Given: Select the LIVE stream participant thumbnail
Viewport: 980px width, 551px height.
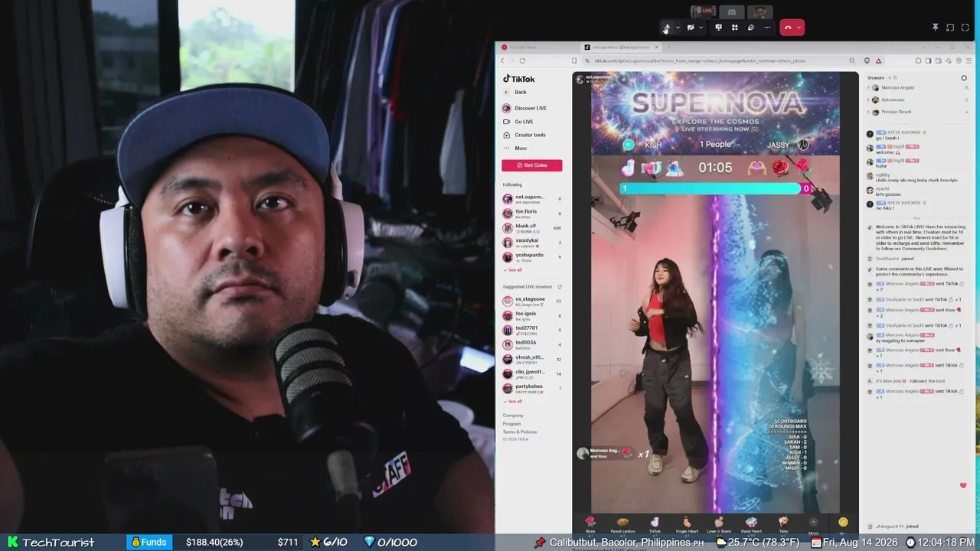Looking at the screenshot, I should click(x=703, y=11).
